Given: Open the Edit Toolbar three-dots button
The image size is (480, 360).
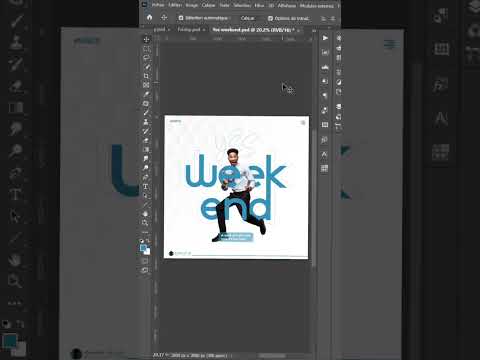Looking at the screenshot, I should click(x=145, y=232).
